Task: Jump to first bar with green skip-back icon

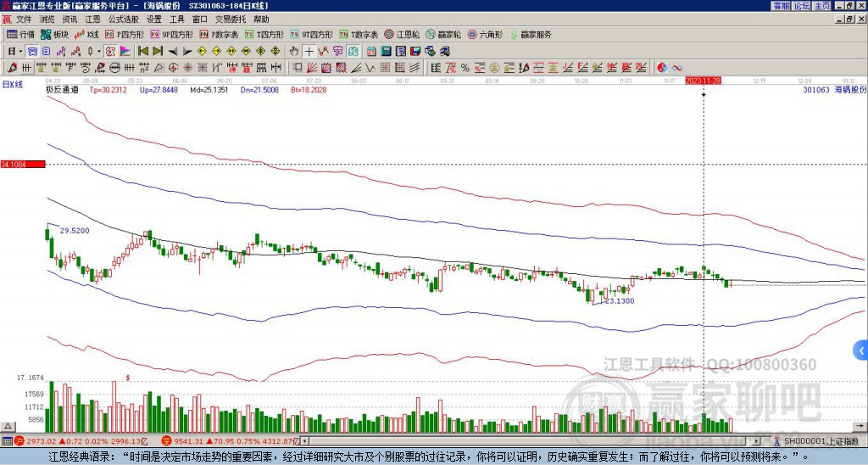Action: pyautogui.click(x=142, y=52)
